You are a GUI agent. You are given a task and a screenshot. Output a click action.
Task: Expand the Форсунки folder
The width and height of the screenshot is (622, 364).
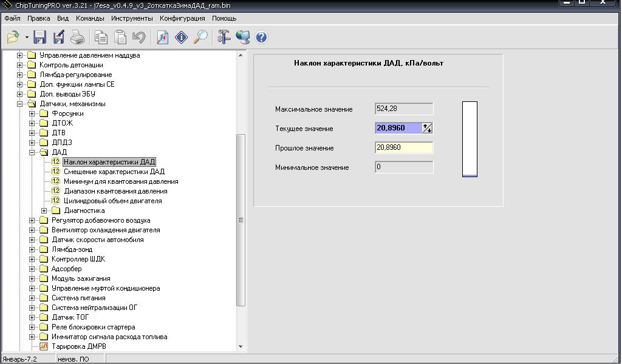coord(32,113)
